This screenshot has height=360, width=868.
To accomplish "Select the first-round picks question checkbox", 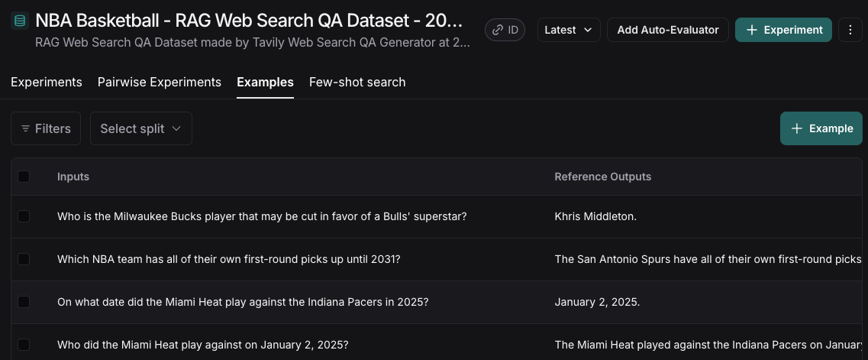I will 24,259.
